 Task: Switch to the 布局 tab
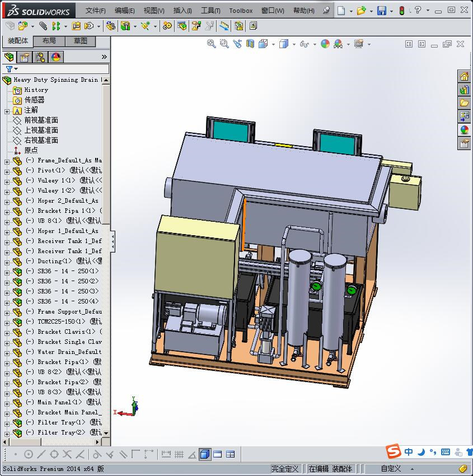pos(49,41)
